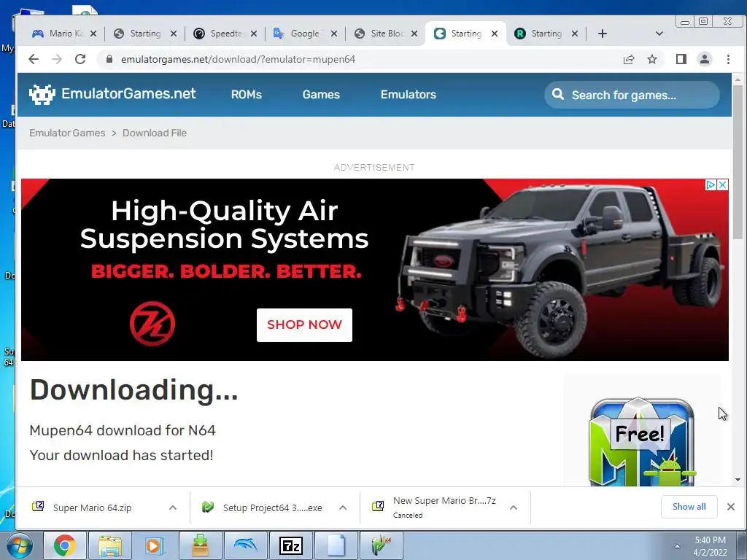Close the downloads bar
747x560 pixels.
click(731, 507)
